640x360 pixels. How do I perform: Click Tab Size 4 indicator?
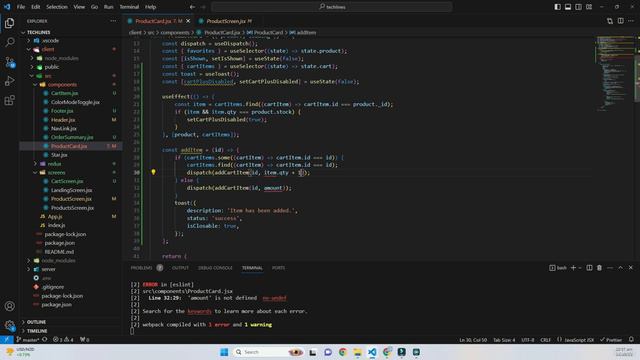coord(504,340)
